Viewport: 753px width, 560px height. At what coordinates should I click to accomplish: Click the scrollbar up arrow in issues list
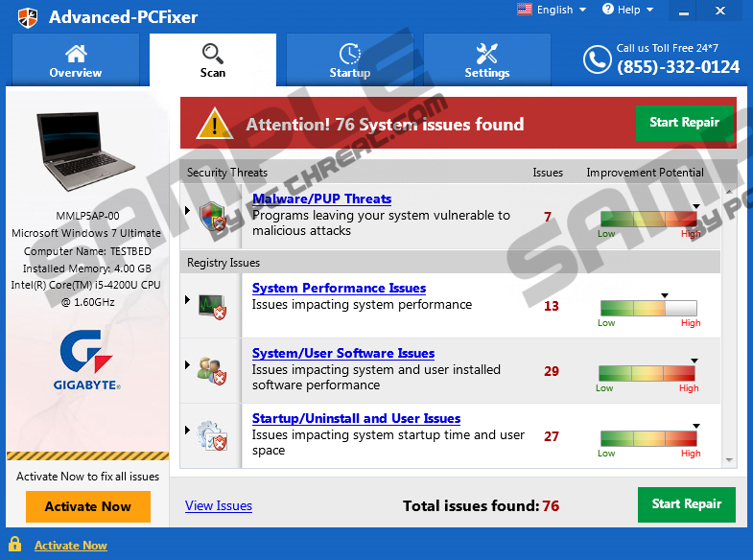[729, 192]
